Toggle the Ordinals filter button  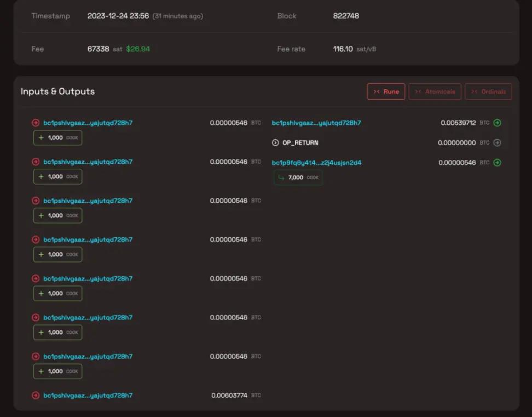point(488,92)
